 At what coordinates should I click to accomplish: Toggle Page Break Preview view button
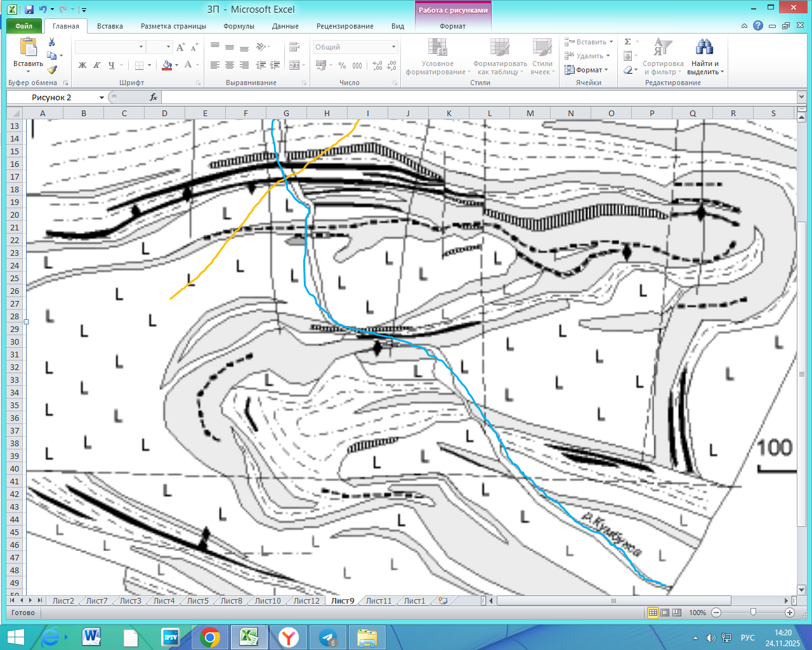(x=677, y=613)
